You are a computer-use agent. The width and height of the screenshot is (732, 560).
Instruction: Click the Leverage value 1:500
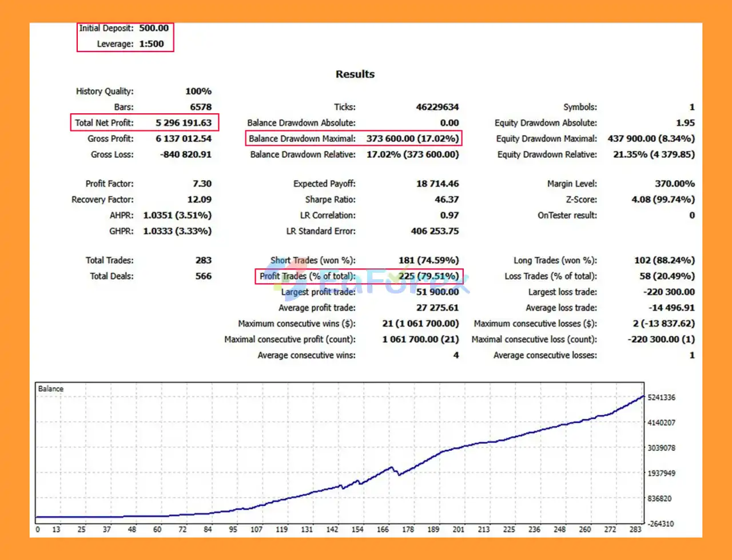click(x=152, y=43)
